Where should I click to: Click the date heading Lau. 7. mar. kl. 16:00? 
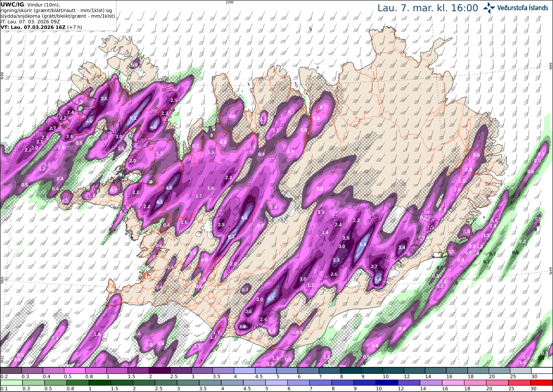[428, 8]
